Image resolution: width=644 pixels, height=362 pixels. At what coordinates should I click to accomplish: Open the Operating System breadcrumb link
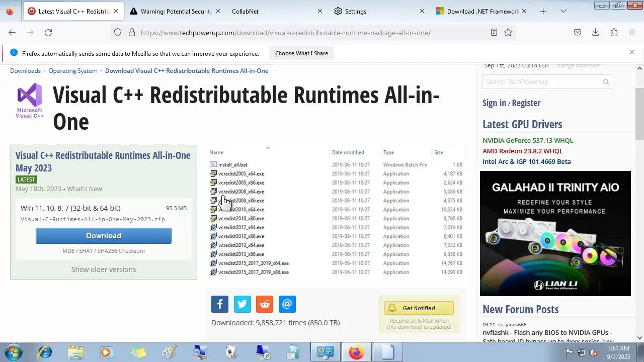(73, 71)
